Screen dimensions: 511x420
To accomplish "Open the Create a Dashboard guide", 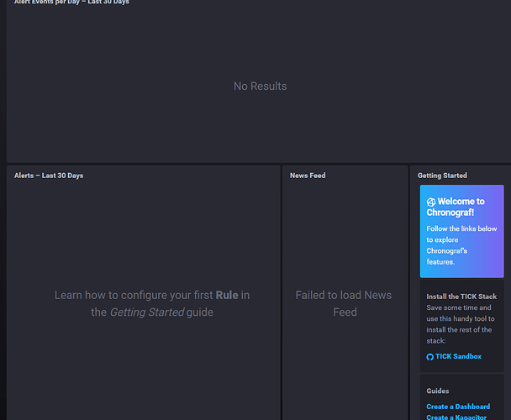I will coord(458,407).
